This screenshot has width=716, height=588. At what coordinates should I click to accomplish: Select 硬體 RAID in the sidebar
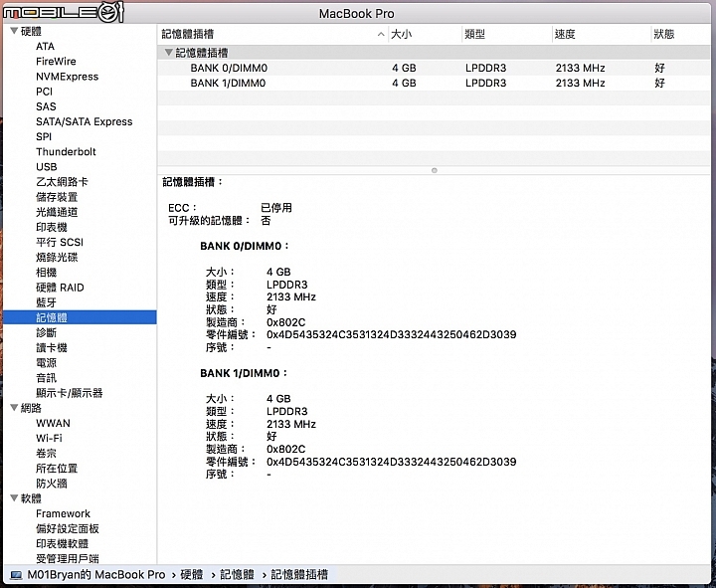coord(60,288)
